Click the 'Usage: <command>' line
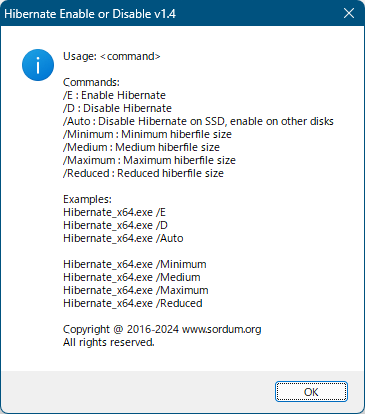The height and width of the screenshot is (414, 365). (x=112, y=56)
